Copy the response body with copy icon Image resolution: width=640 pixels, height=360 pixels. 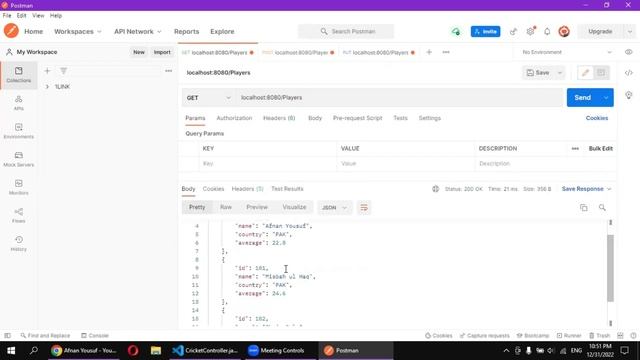coord(584,207)
